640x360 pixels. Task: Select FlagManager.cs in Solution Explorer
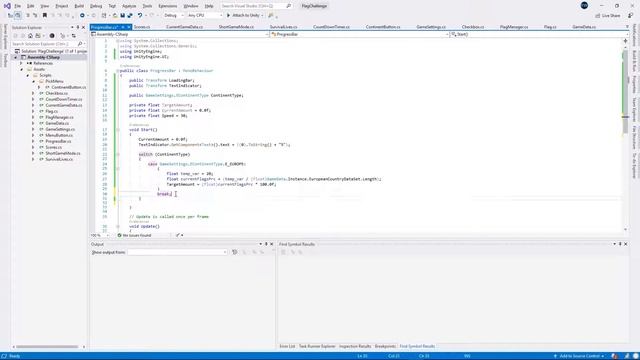point(60,118)
